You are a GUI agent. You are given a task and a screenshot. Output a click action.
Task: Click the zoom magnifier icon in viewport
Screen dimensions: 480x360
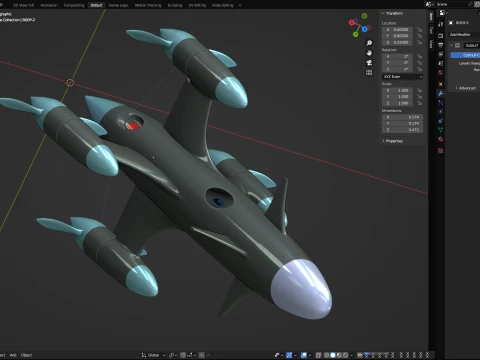369,43
